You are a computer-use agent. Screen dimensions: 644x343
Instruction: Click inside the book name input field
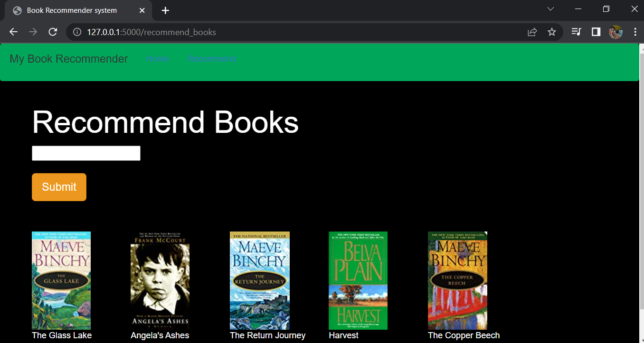pos(86,153)
